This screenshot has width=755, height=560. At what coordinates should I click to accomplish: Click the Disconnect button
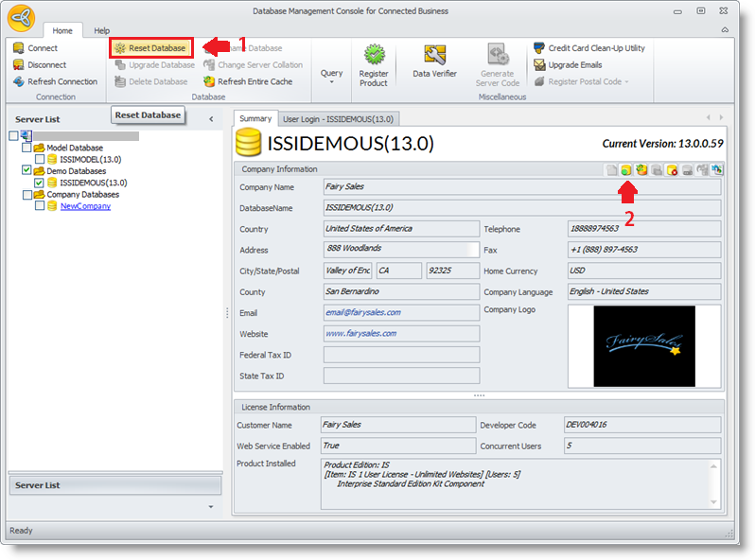pos(40,65)
